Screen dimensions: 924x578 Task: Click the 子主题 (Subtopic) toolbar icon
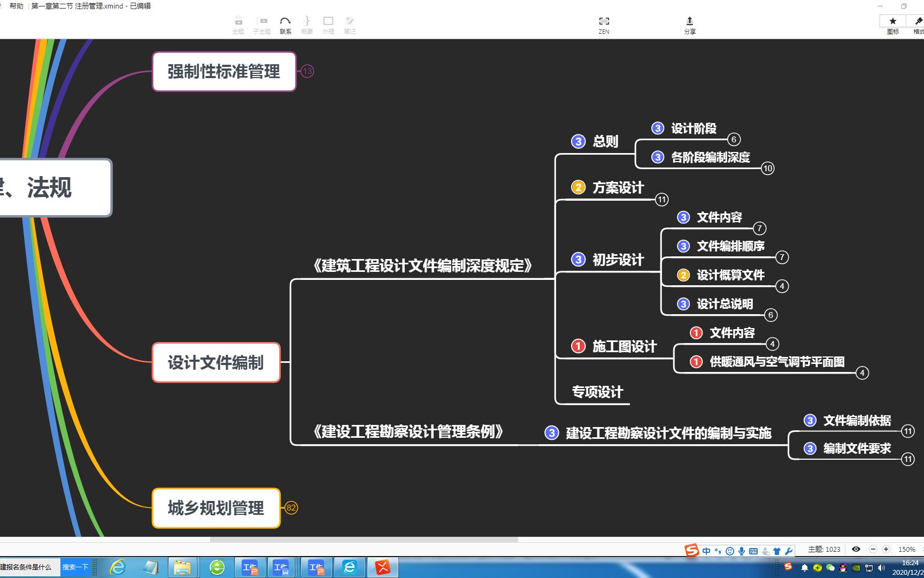pos(262,25)
